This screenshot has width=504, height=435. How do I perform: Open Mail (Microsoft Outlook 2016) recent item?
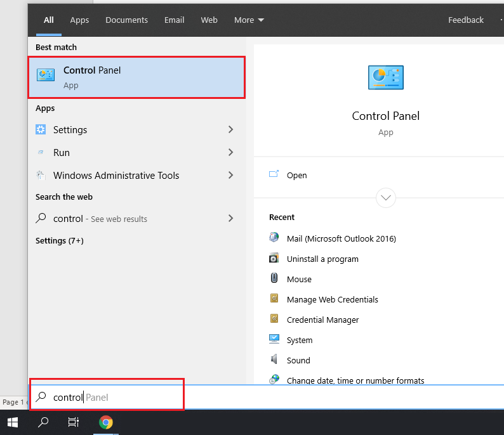point(342,238)
